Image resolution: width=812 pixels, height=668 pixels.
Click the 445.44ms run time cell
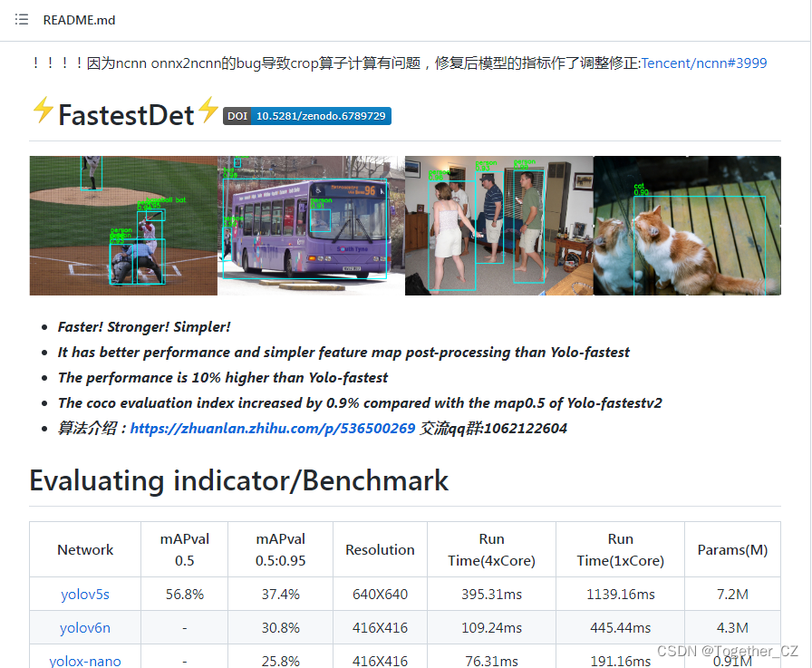[x=621, y=627]
